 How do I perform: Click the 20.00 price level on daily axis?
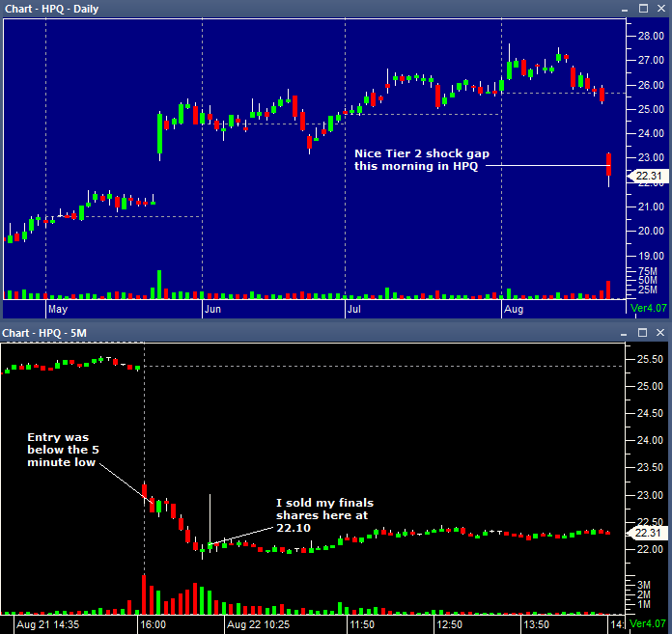pyautogui.click(x=651, y=231)
